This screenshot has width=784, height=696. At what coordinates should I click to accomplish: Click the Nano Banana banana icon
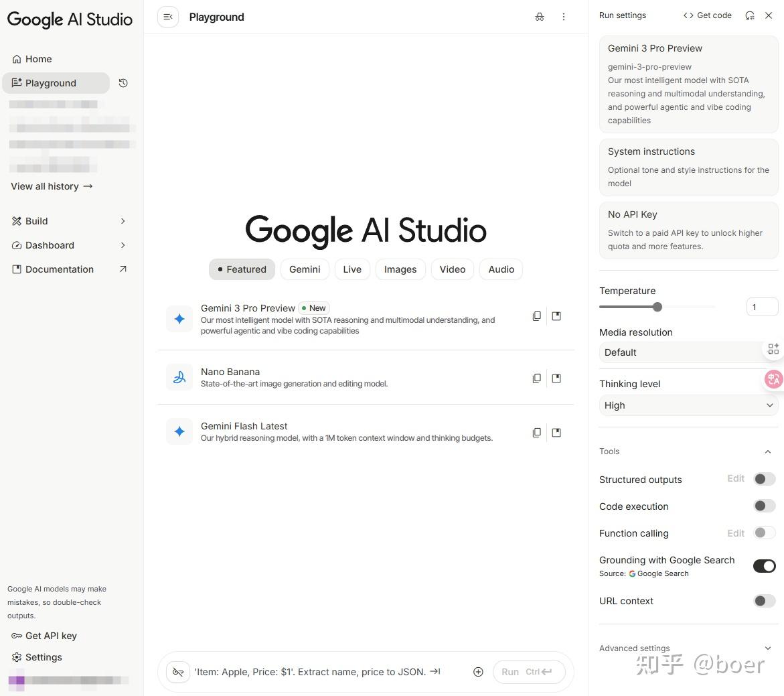coord(179,377)
